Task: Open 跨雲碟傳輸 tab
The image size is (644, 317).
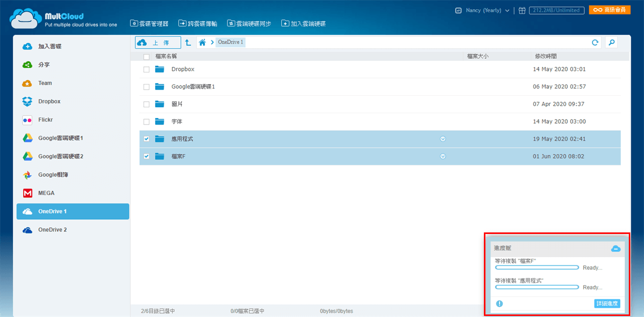Action: tap(198, 23)
